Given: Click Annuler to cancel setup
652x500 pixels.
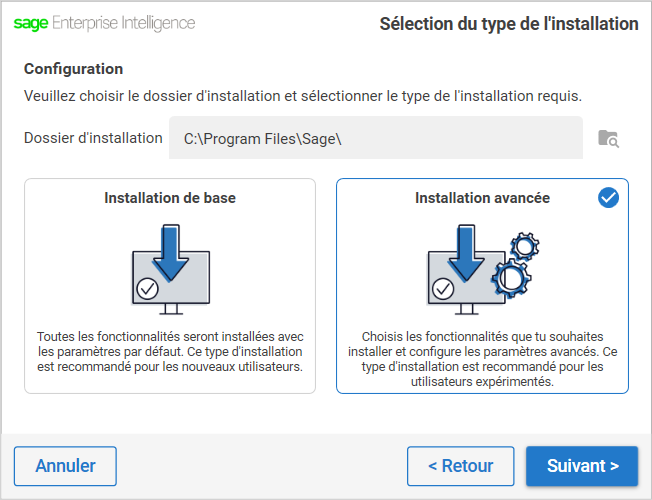Looking at the screenshot, I should [x=65, y=466].
